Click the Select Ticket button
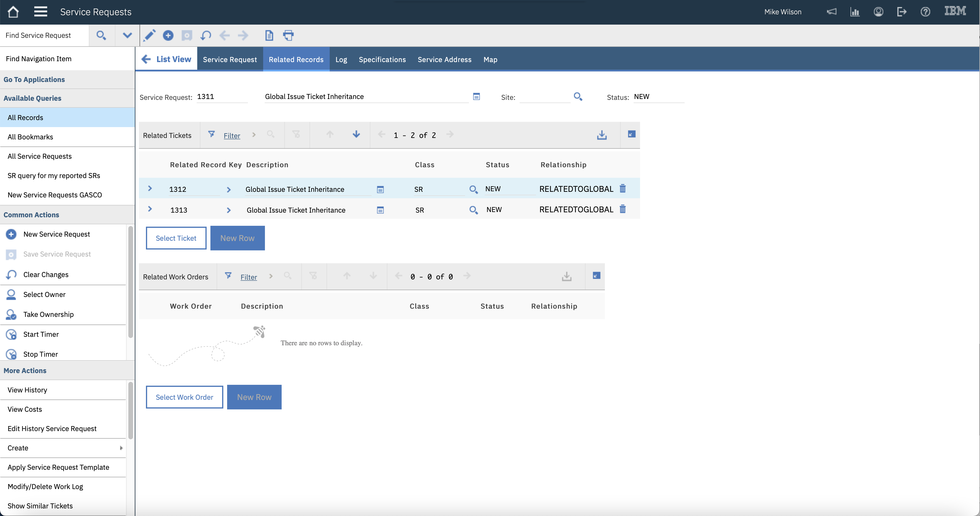The height and width of the screenshot is (516, 980). pos(176,238)
